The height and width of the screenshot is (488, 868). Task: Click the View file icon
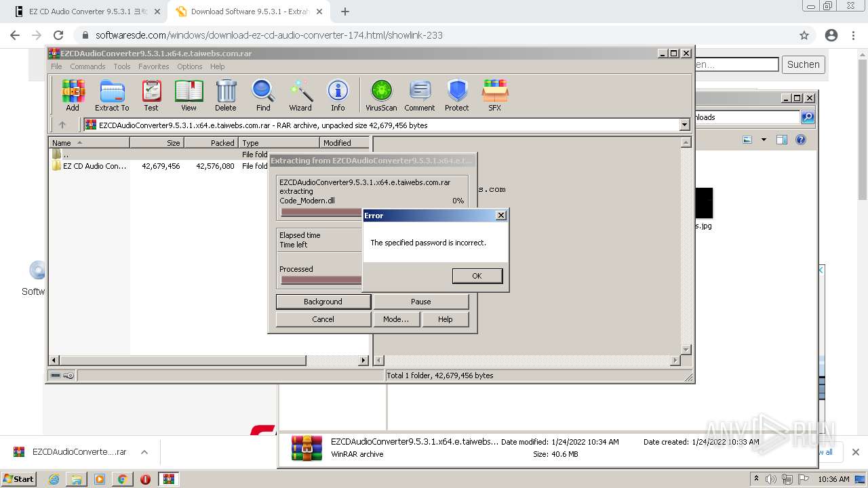pos(189,95)
